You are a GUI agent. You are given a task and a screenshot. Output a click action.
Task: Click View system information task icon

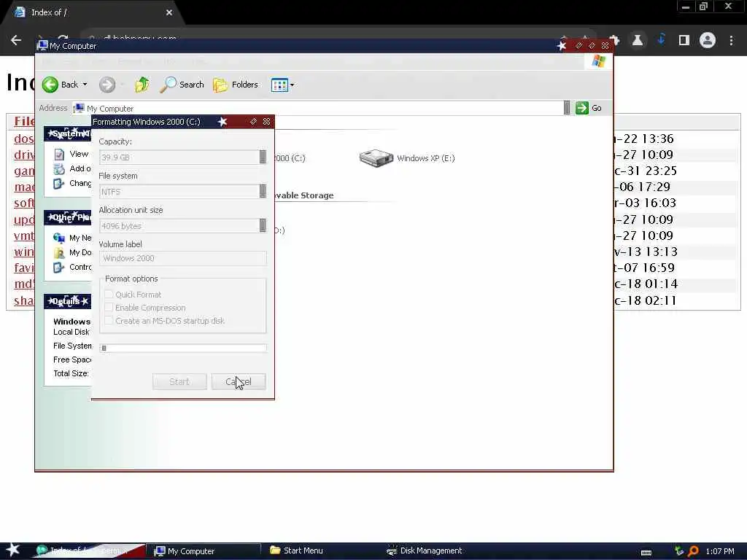[59, 155]
